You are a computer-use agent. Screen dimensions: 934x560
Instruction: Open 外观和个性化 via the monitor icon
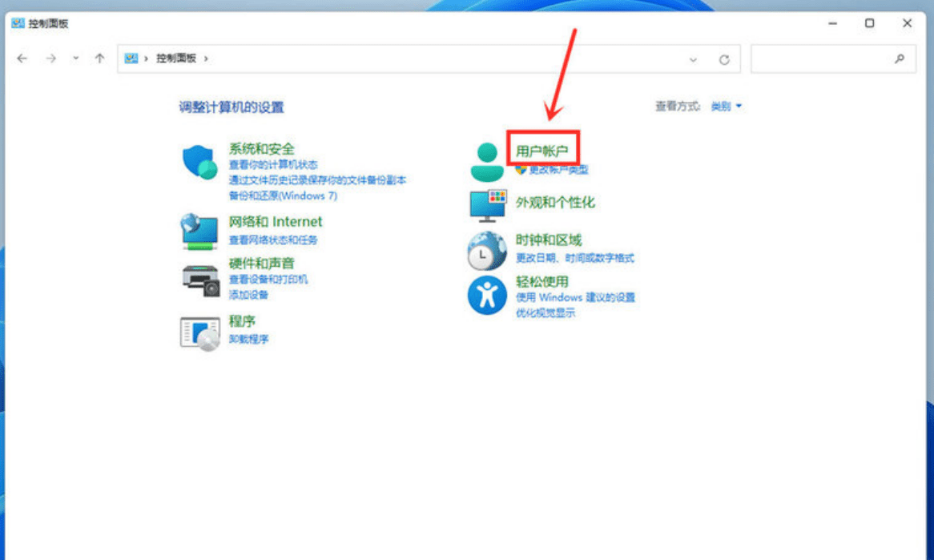[x=485, y=205]
